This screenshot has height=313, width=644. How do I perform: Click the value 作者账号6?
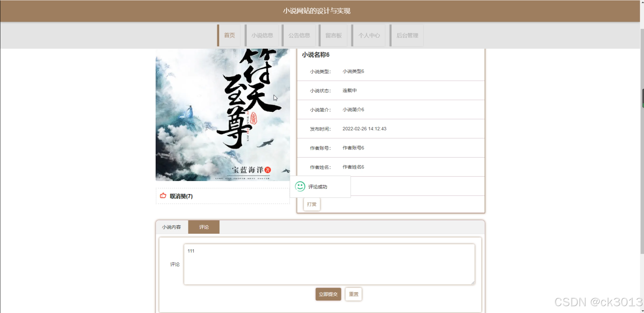point(353,148)
